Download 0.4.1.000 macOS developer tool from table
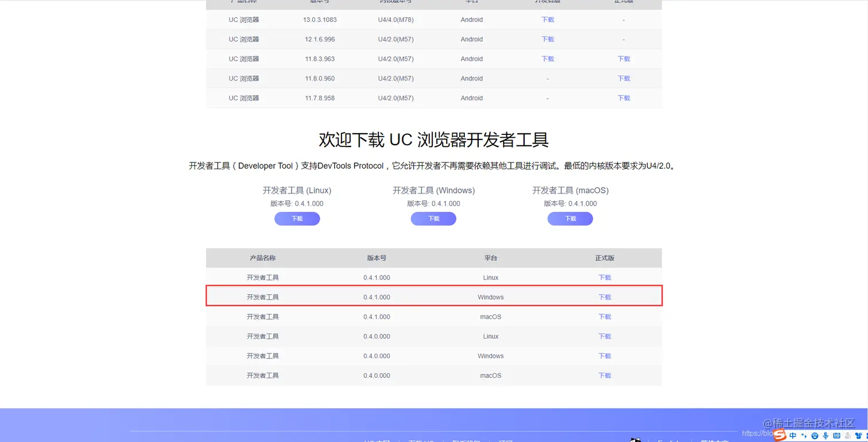868x442 pixels. click(x=604, y=316)
